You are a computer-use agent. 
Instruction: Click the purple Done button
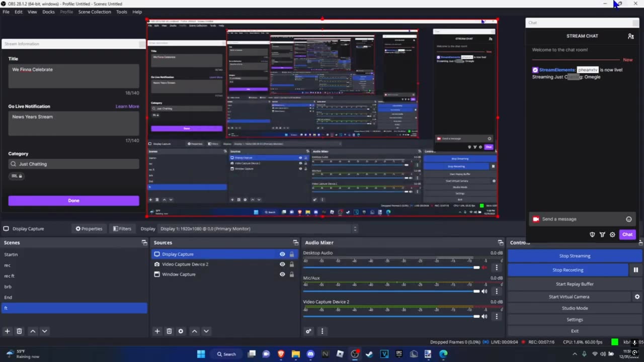coord(73,201)
